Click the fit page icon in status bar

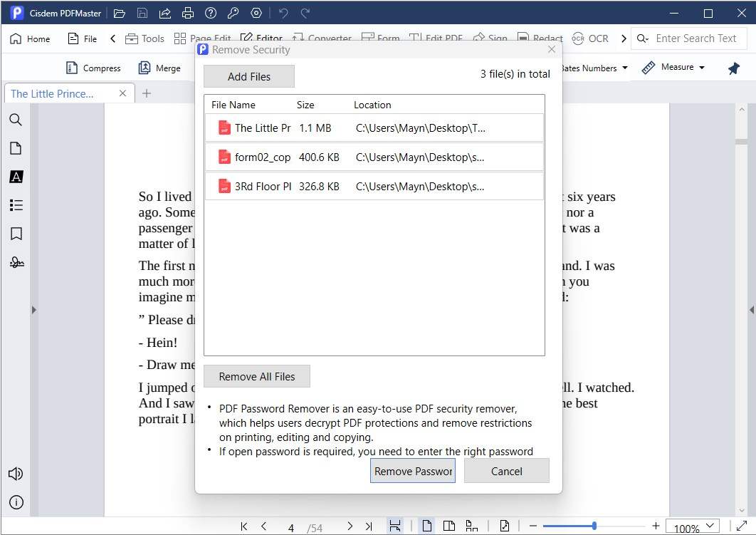(504, 526)
